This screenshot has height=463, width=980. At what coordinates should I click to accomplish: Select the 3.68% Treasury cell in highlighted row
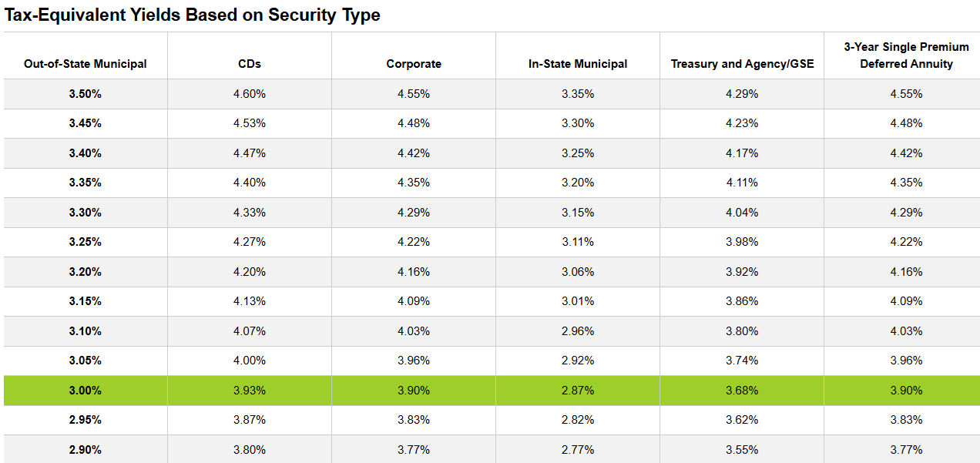[x=742, y=391]
